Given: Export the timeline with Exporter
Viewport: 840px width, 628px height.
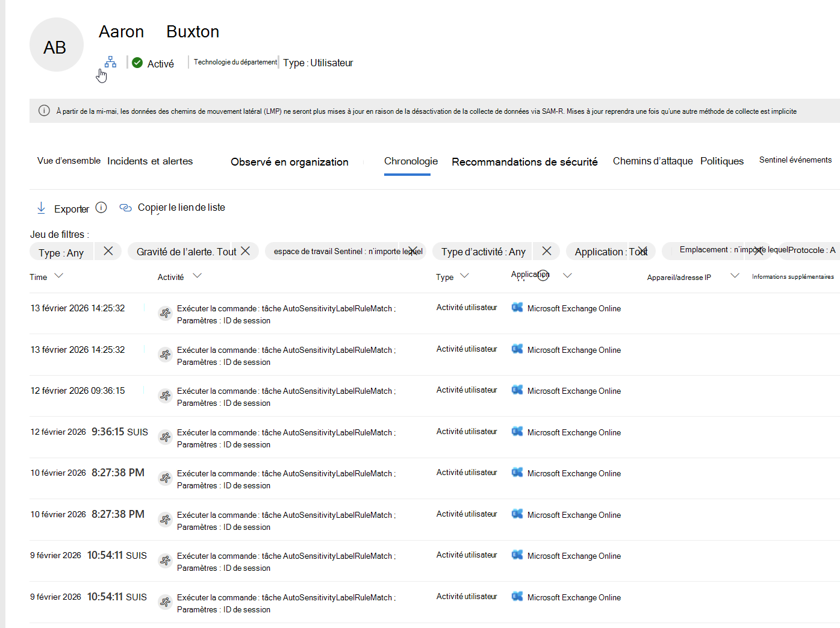Looking at the screenshot, I should [x=63, y=208].
